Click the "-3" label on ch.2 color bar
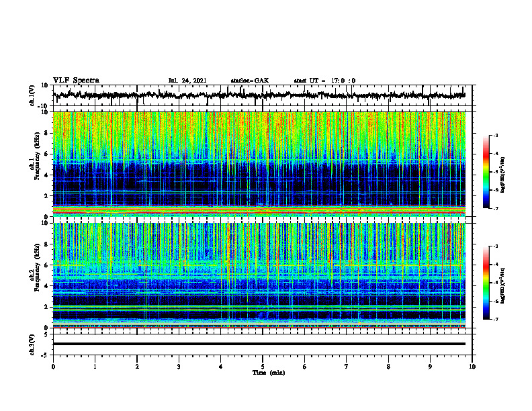 (496, 246)
